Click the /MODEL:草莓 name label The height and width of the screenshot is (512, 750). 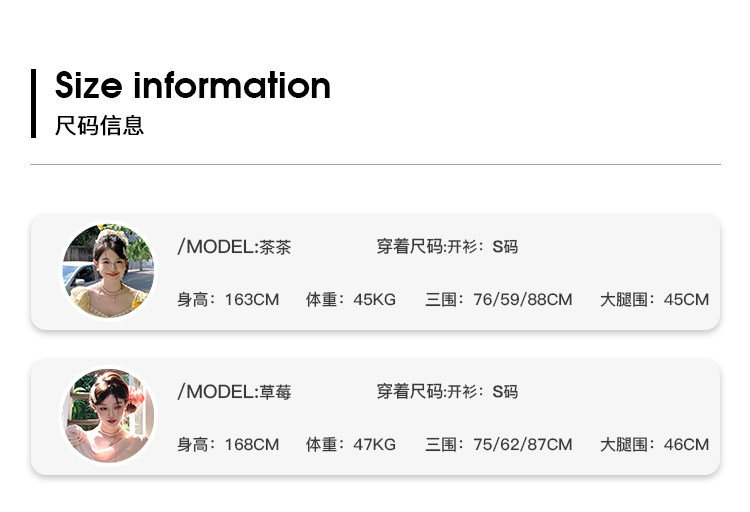pos(234,392)
